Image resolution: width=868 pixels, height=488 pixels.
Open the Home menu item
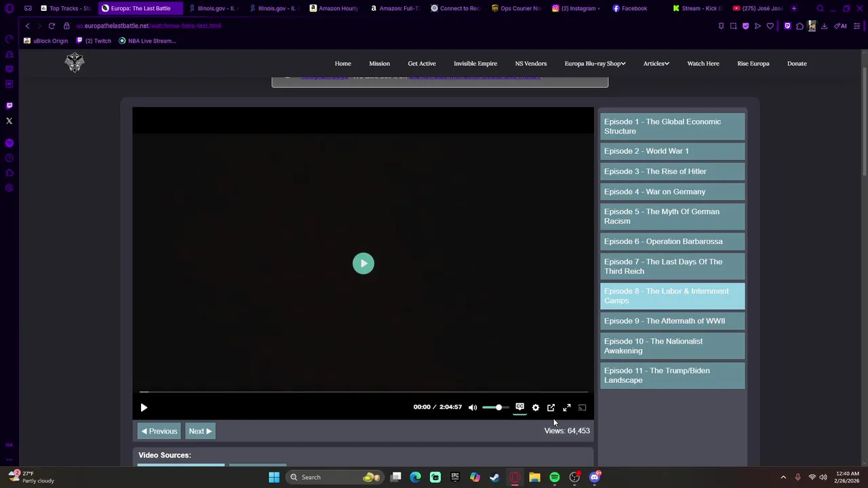343,64
